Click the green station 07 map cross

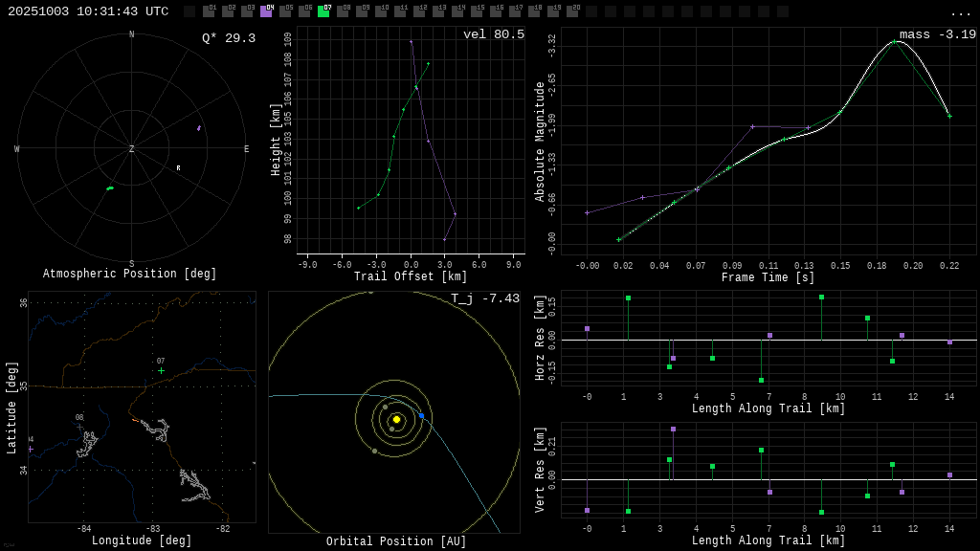pos(161,370)
